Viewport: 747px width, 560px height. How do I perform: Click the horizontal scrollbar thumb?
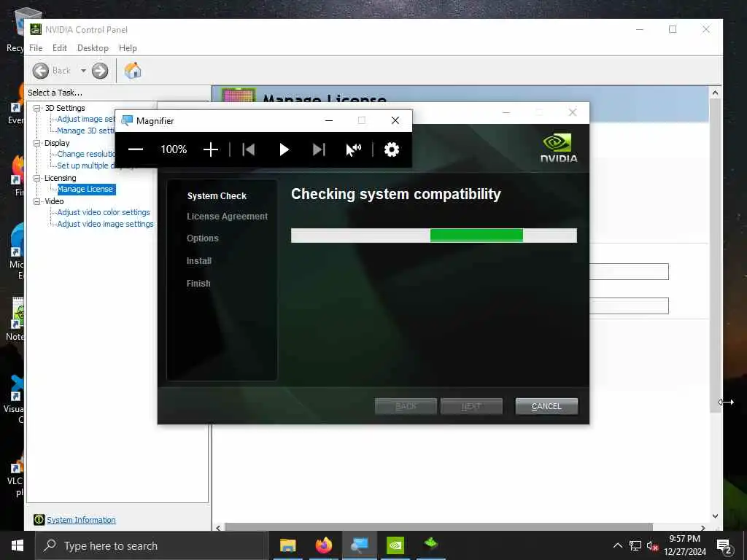click(438, 527)
